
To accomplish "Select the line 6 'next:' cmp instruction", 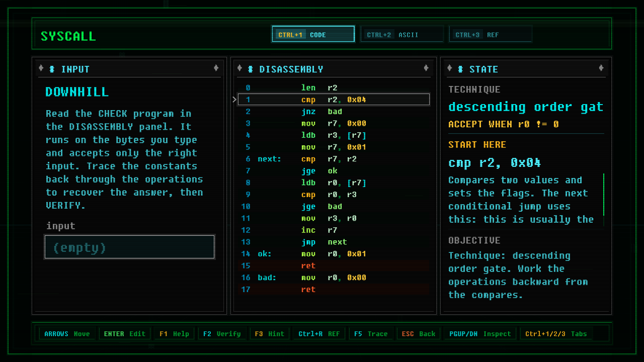I will (334, 159).
